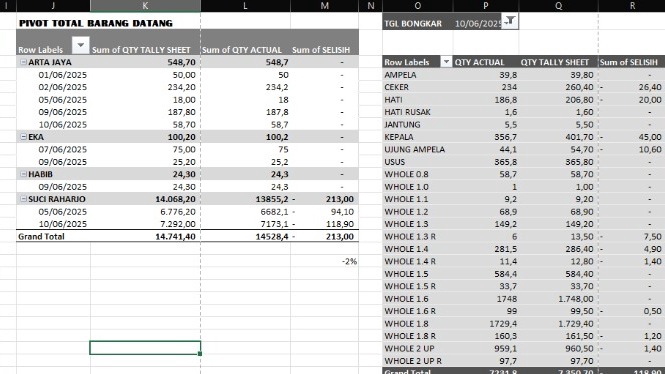Select the WHOLE 2 UP row label

point(409,348)
